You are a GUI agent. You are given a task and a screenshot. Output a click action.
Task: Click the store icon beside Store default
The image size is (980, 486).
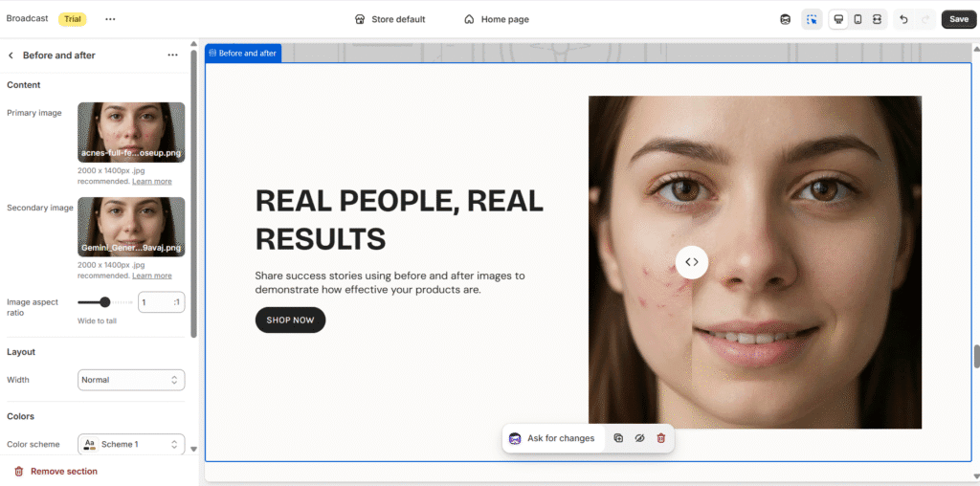[x=360, y=19]
